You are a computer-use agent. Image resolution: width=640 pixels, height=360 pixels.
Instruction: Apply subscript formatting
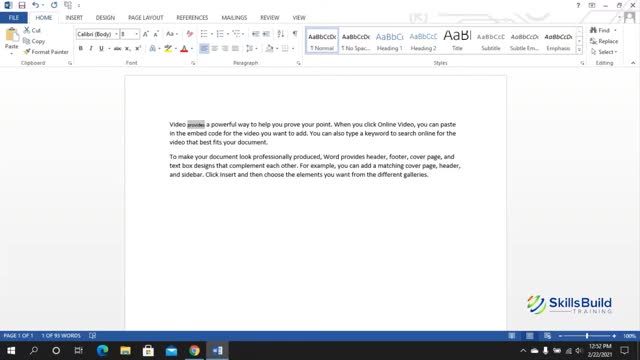(x=128, y=49)
